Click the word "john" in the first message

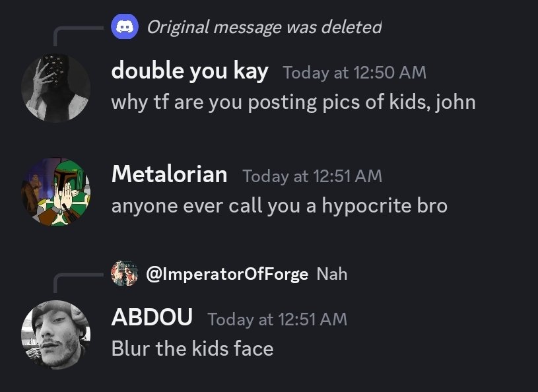pyautogui.click(x=455, y=103)
